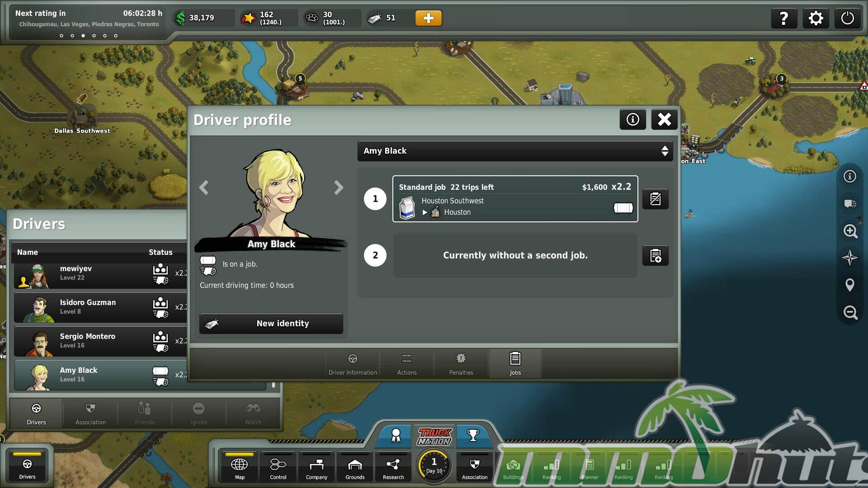The width and height of the screenshot is (868, 488).
Task: Switch to Penalties tab
Action: [x=461, y=364]
